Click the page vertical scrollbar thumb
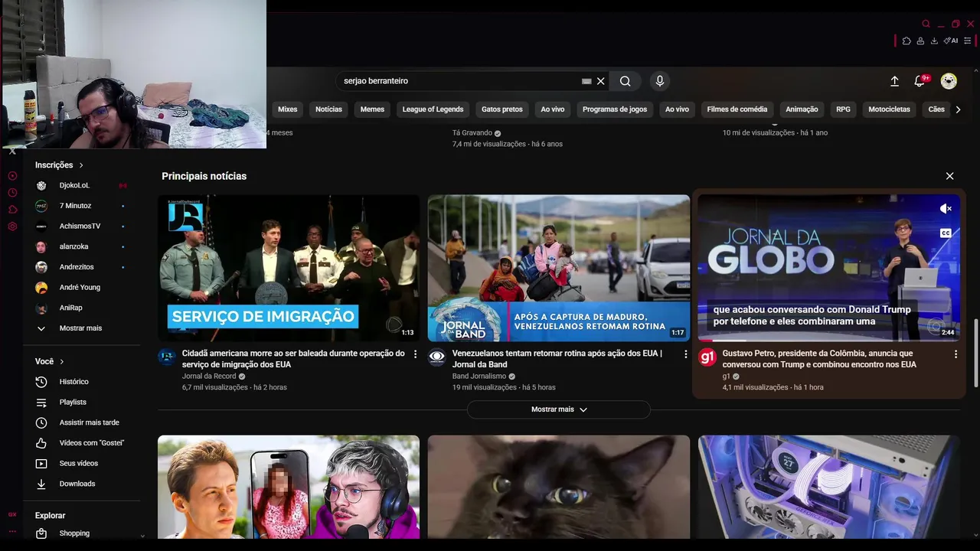Image resolution: width=980 pixels, height=551 pixels. (975, 353)
